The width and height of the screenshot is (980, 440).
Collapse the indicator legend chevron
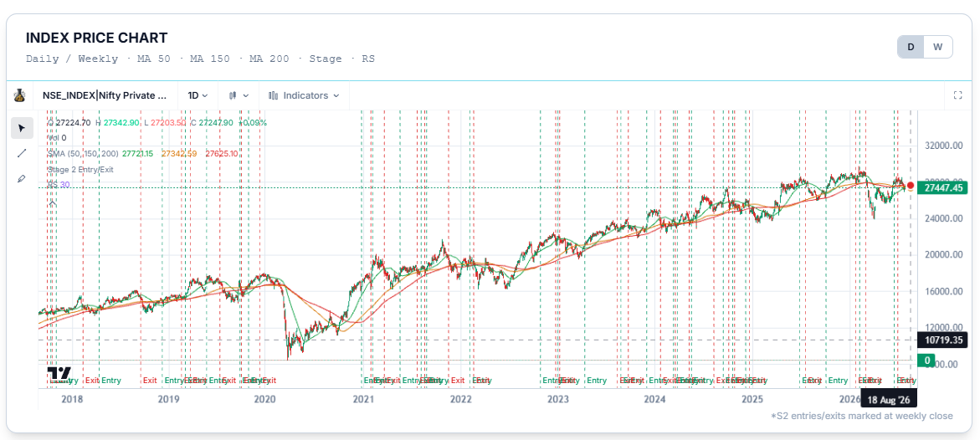(x=53, y=202)
